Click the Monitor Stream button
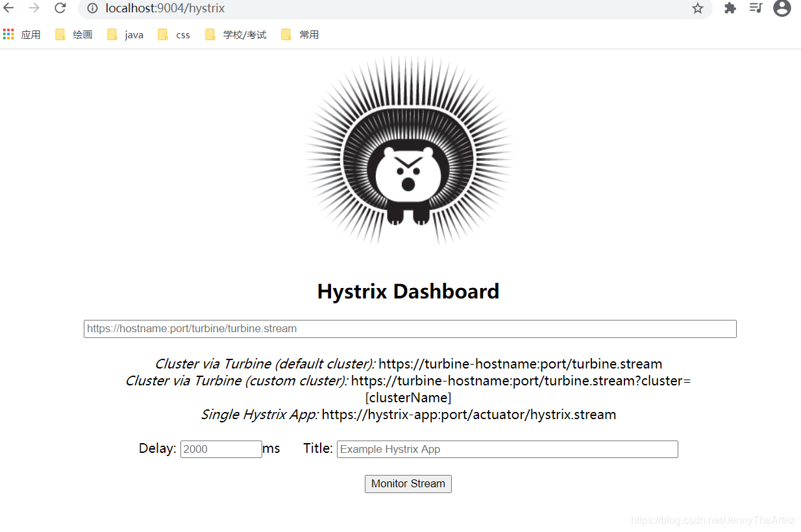 point(408,484)
